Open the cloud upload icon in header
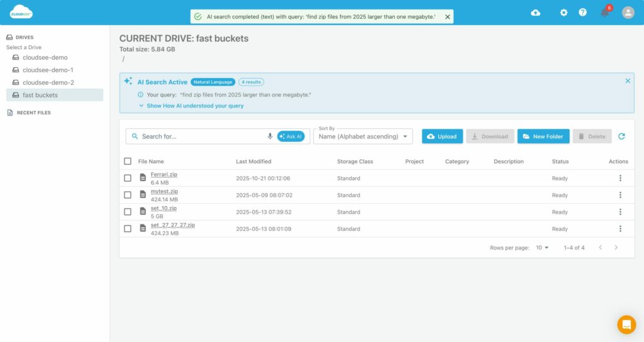 (536, 13)
